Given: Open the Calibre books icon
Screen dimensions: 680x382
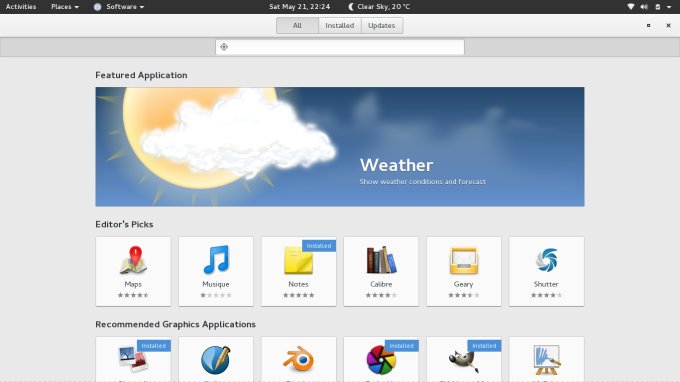Looking at the screenshot, I should [381, 260].
